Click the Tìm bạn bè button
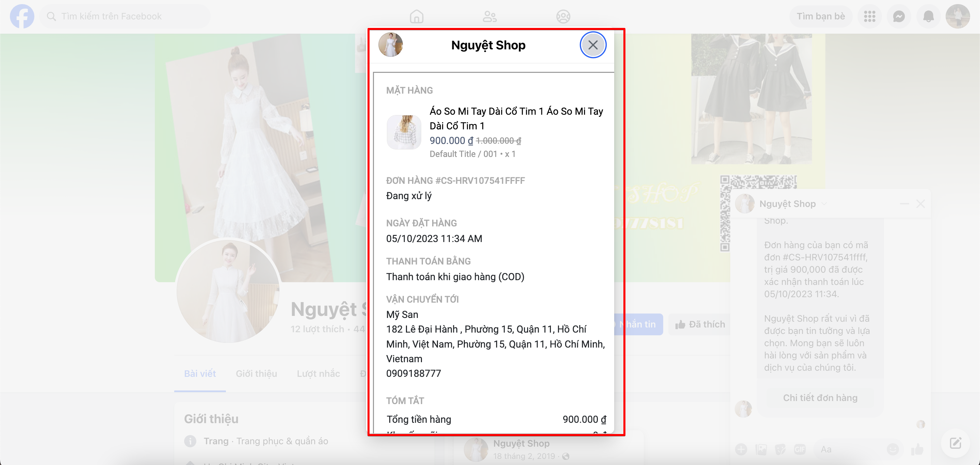 [x=821, y=16]
